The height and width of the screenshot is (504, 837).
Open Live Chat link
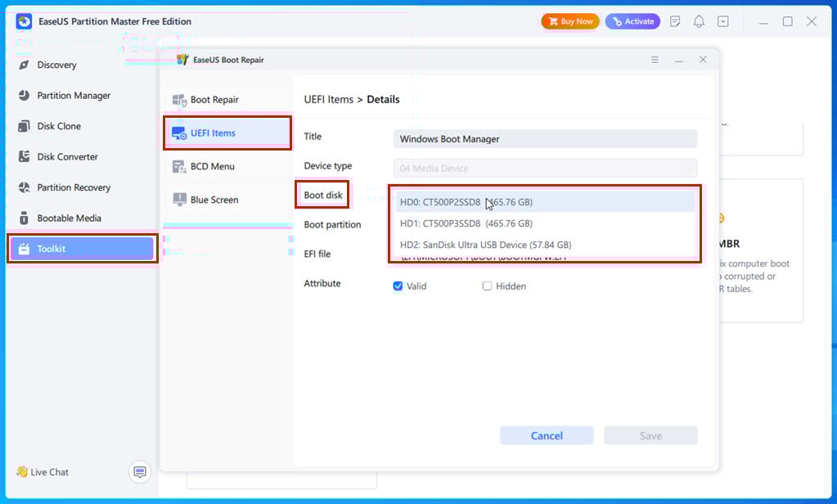coord(43,472)
